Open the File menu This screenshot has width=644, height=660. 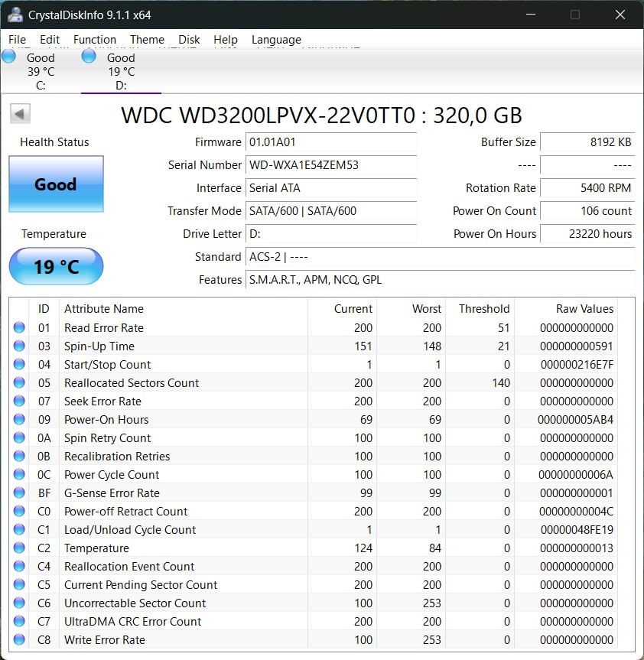coord(17,40)
